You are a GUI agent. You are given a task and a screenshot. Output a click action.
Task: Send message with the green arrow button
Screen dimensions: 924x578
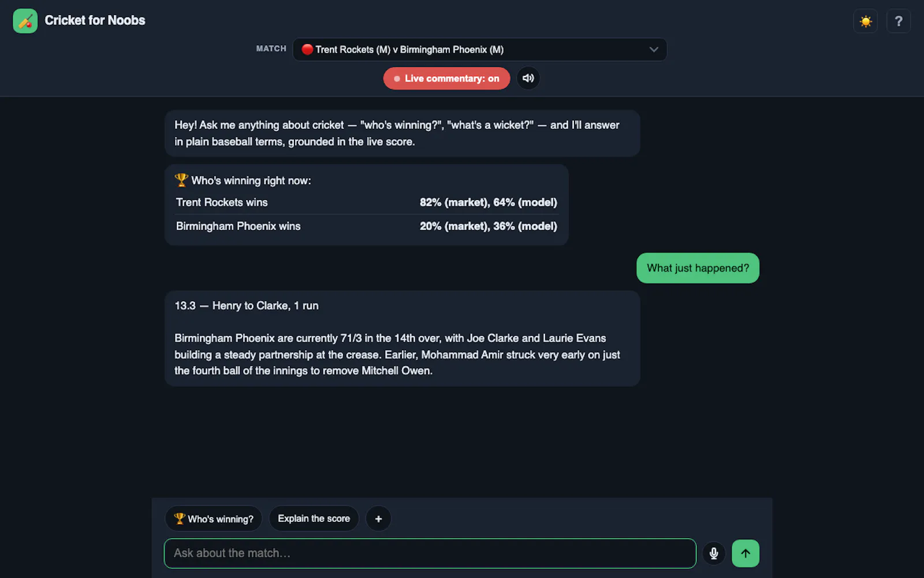click(x=746, y=553)
